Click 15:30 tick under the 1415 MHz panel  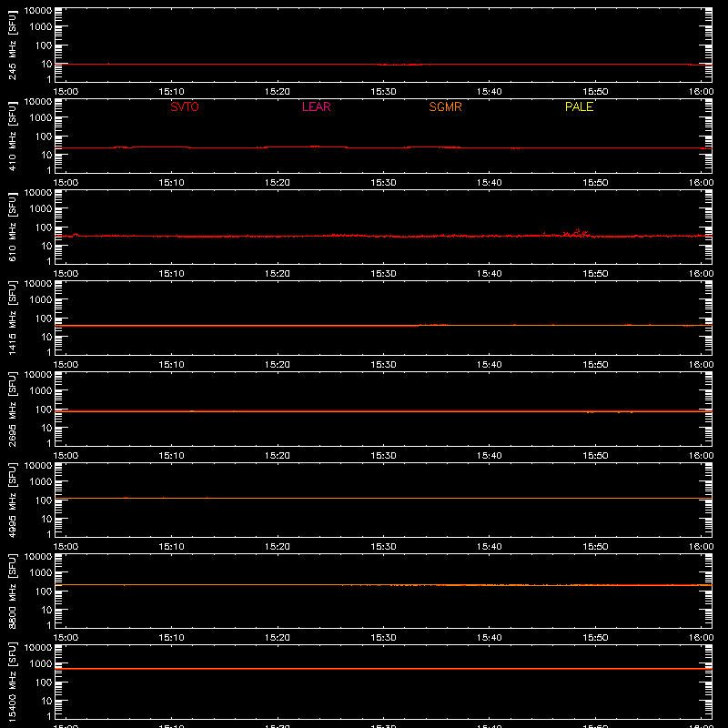383,365
